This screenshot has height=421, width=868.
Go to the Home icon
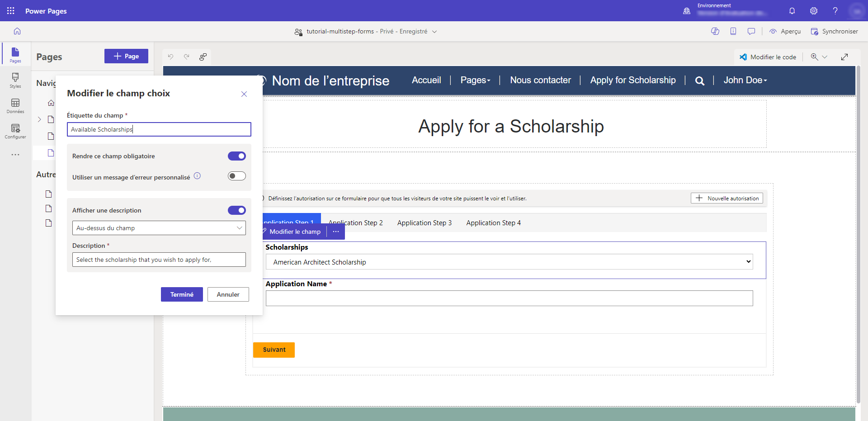click(x=17, y=31)
